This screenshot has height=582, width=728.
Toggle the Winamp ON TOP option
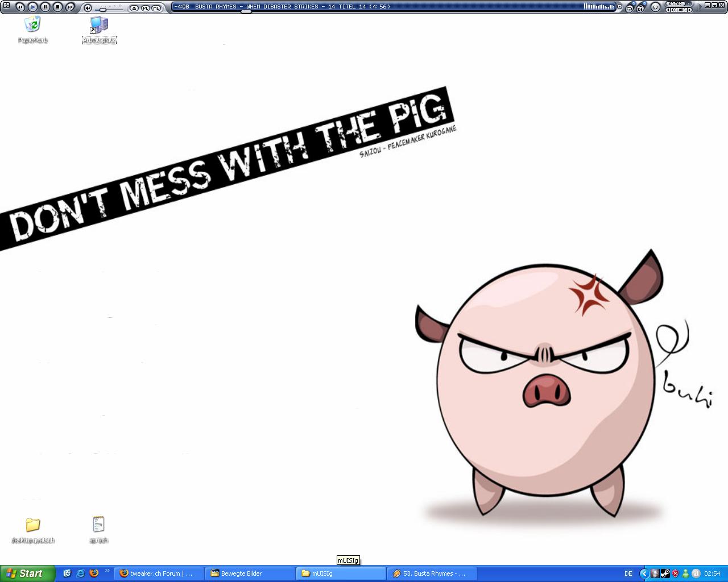(676, 4)
